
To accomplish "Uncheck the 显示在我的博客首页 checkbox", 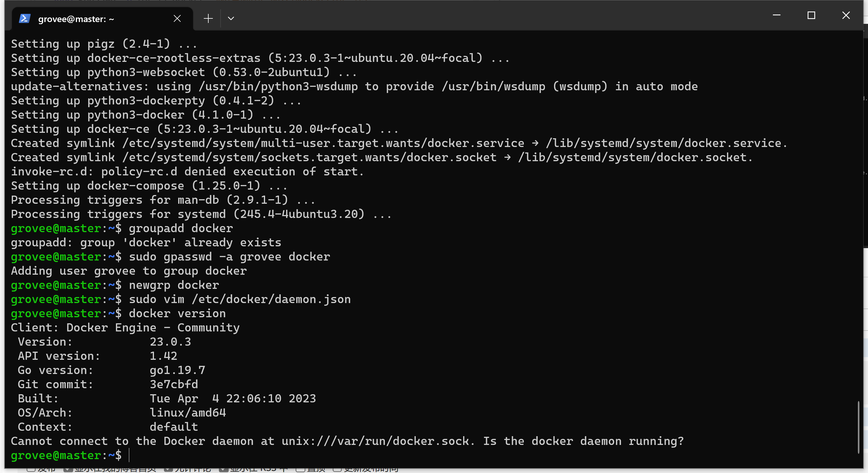I will coord(68,470).
